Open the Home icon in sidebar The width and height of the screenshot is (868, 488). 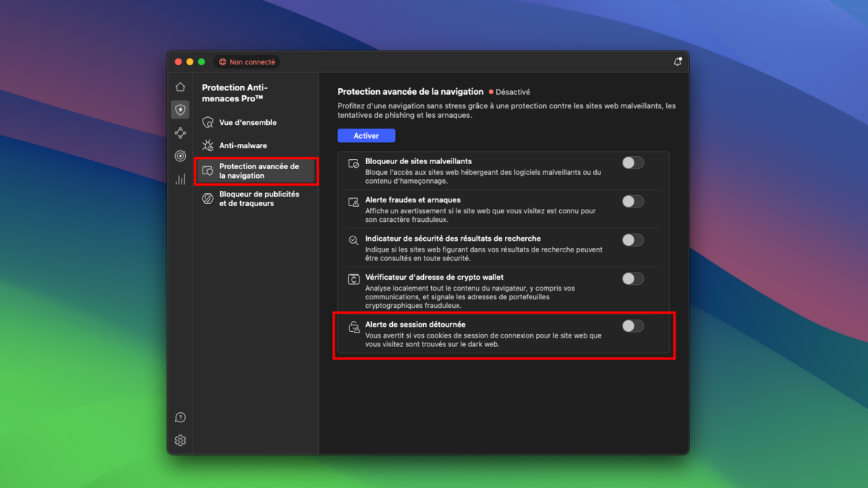pos(180,87)
